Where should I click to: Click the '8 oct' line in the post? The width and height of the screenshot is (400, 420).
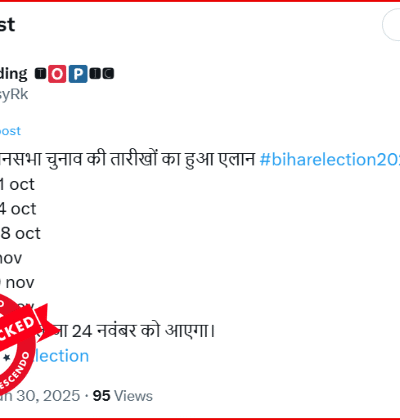click(20, 233)
